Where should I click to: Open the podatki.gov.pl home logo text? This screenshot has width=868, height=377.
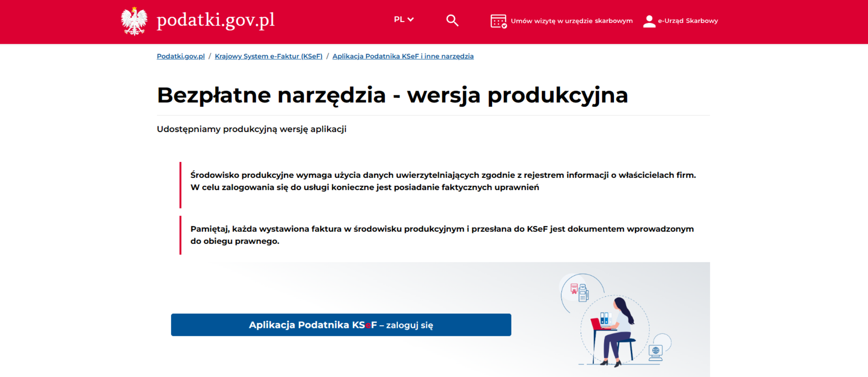pyautogui.click(x=215, y=20)
